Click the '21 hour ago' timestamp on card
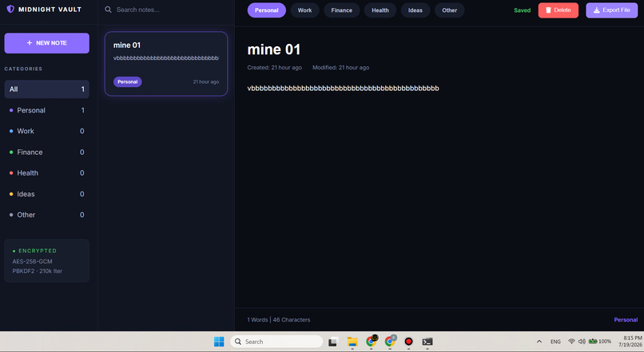Screen dimensions: 644x352 [x=206, y=82]
